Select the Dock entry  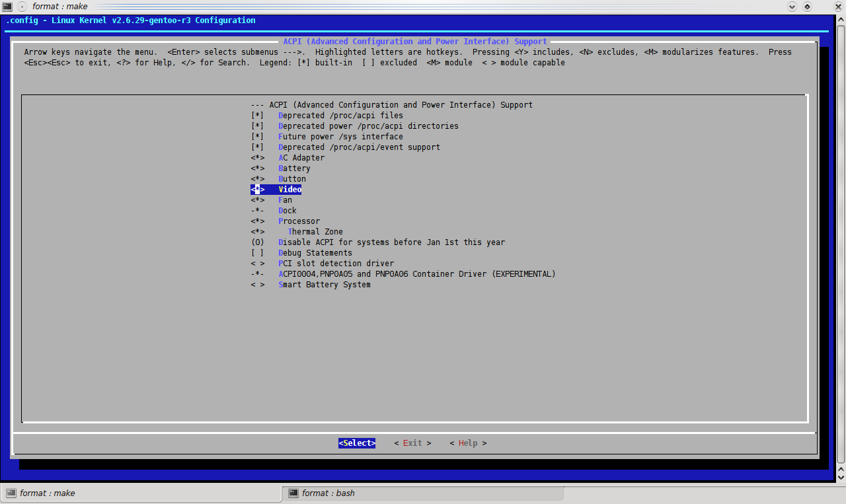(274, 211)
